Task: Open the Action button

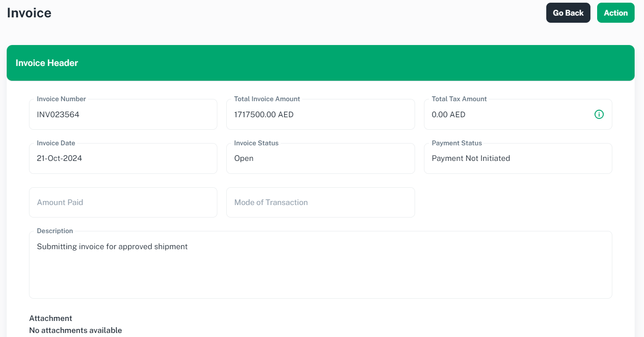Action: 615,13
